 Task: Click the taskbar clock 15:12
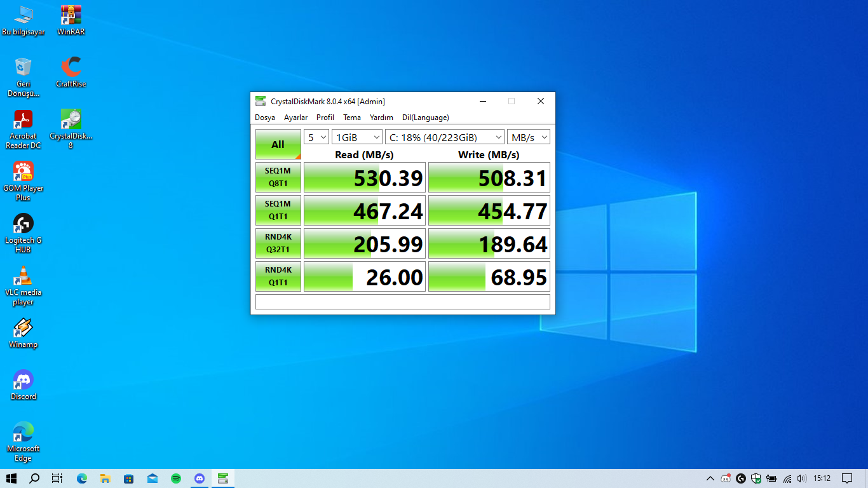click(x=822, y=478)
